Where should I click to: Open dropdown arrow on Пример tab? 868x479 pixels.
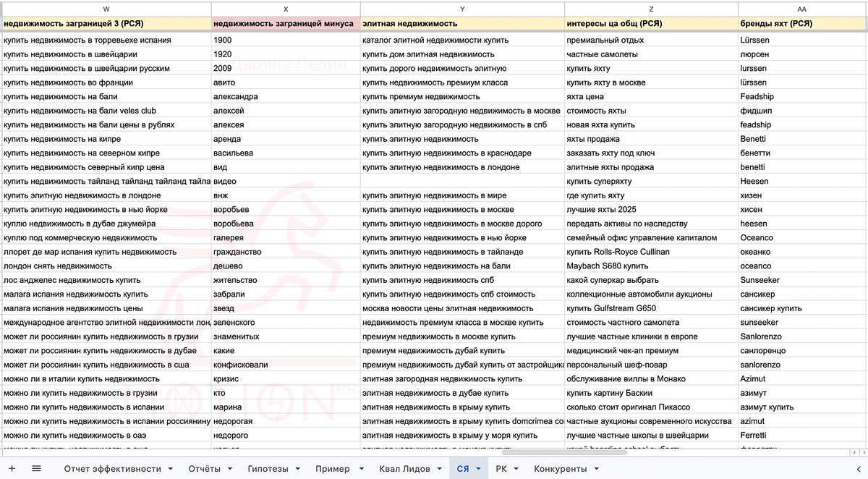pos(360,469)
